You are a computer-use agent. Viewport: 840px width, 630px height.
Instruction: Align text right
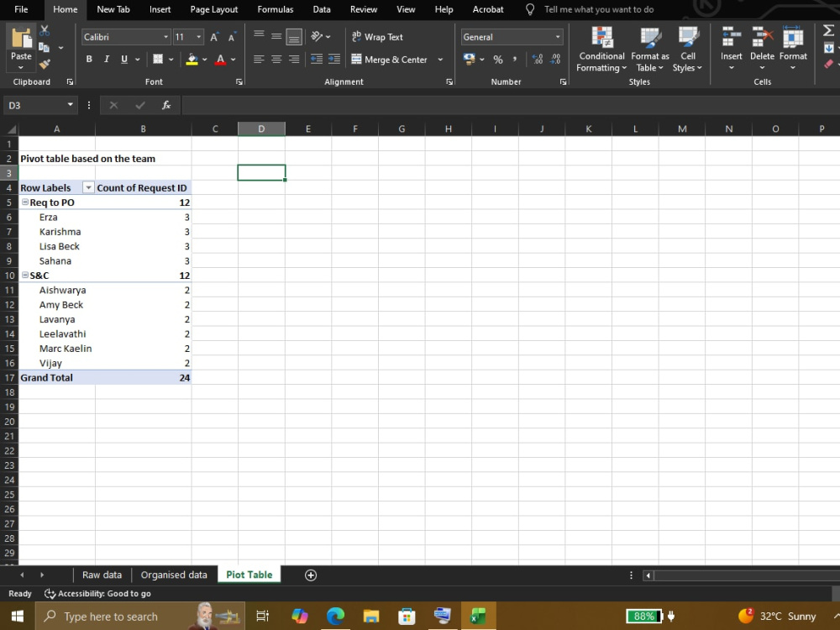(294, 60)
